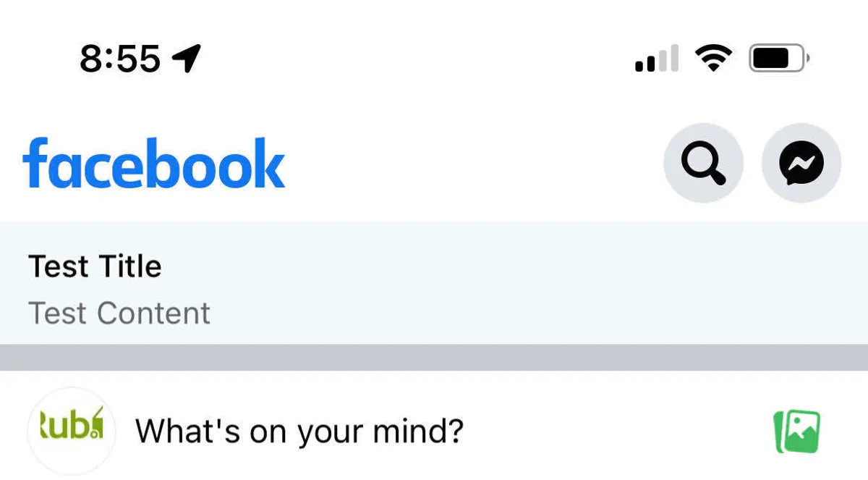
Task: Tap the 8:55 clock in status bar
Action: tap(119, 58)
